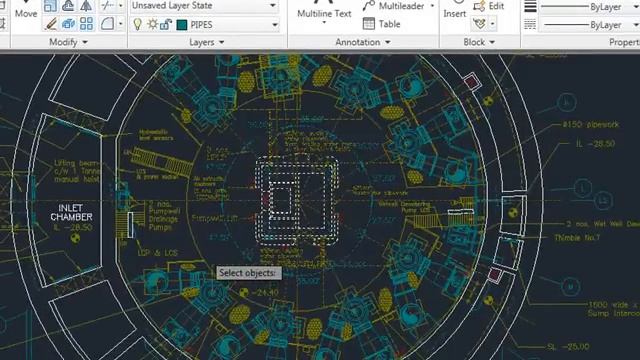Click the LCP & LOS drawing label

click(x=158, y=253)
